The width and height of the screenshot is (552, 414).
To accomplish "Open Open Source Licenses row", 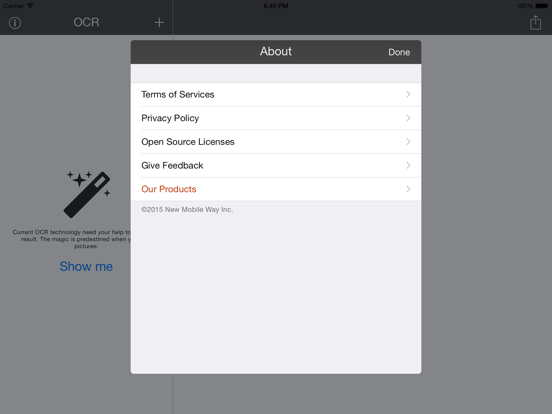I will 276,142.
